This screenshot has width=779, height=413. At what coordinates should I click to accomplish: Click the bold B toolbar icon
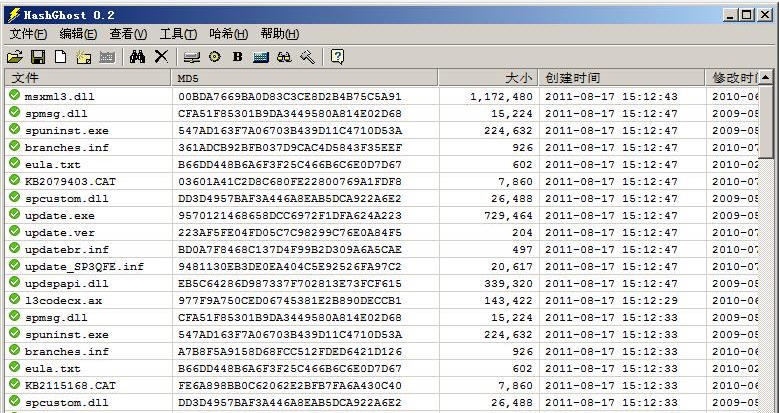pos(237,57)
